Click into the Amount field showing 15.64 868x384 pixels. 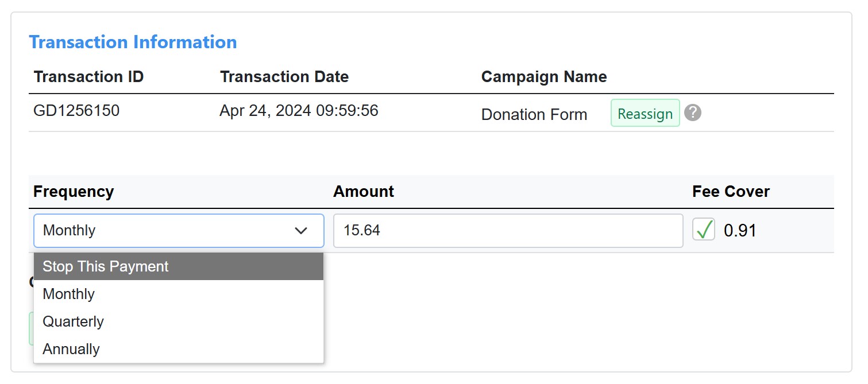pyautogui.click(x=508, y=231)
